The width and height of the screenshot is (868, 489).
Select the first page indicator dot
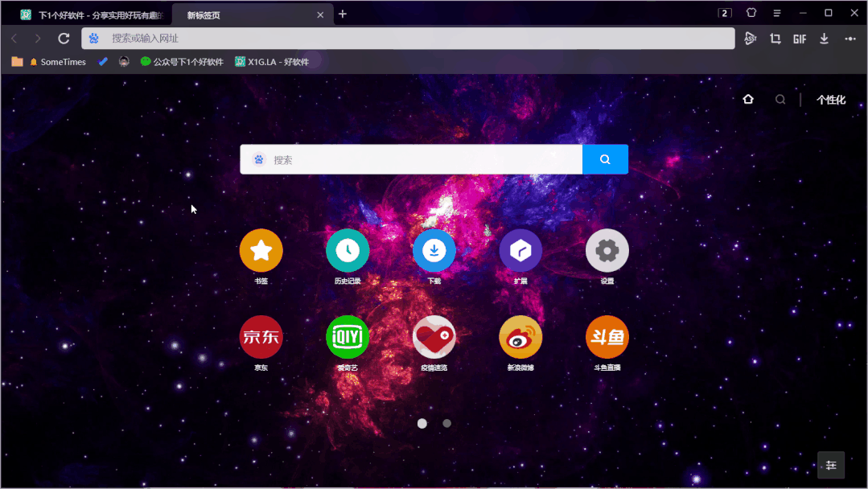422,423
